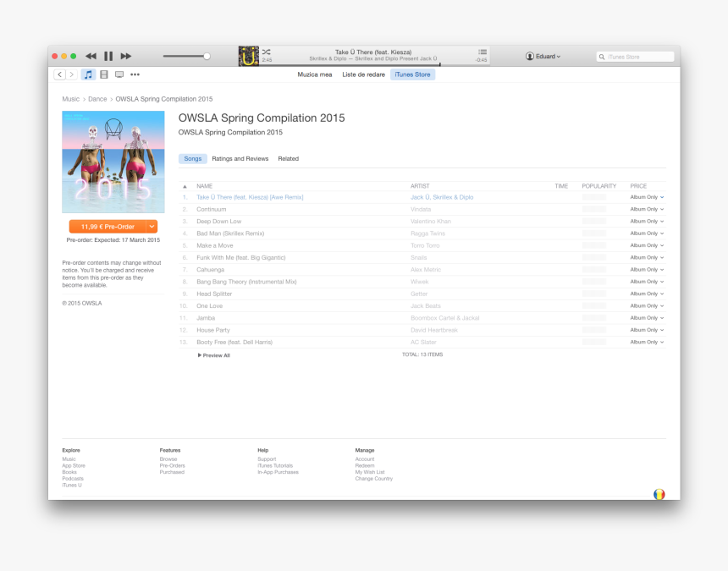728x571 pixels.
Task: Open the Movies section icon
Action: [x=103, y=74]
